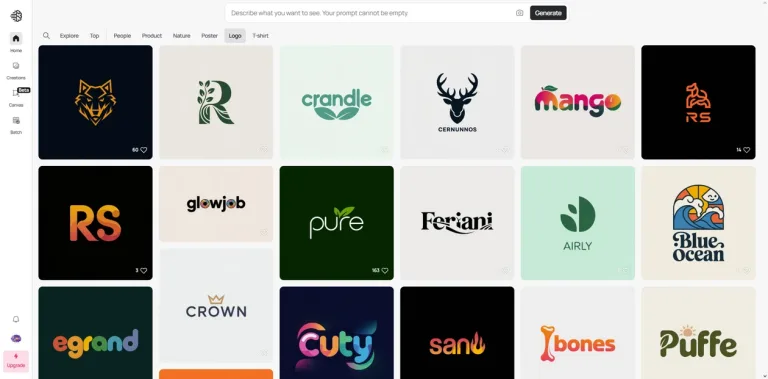This screenshot has height=379, width=768.
Task: Click the Upgrade button
Action: point(16,361)
